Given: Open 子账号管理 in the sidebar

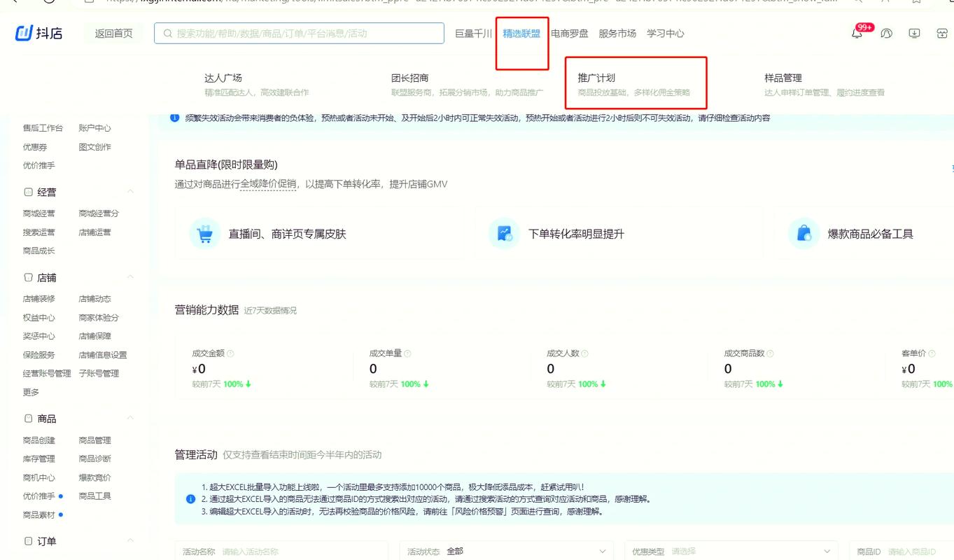Looking at the screenshot, I should click(99, 373).
